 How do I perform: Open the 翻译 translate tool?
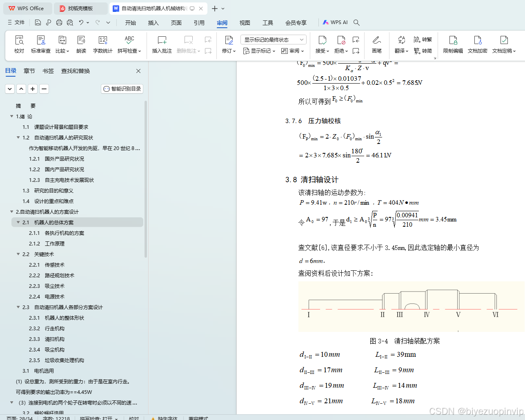[401, 44]
